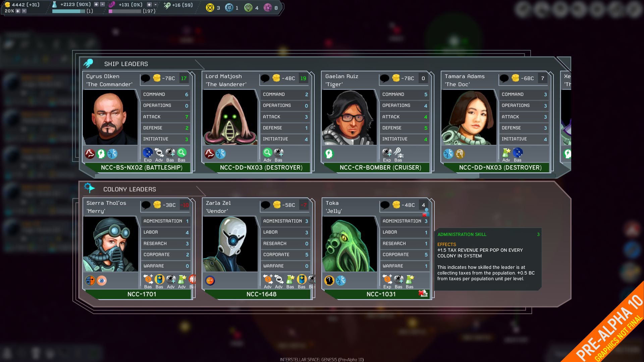The height and width of the screenshot is (362, 644).
Task: Click Cyrus Olken's red wolf trait icon
Action: click(x=90, y=154)
